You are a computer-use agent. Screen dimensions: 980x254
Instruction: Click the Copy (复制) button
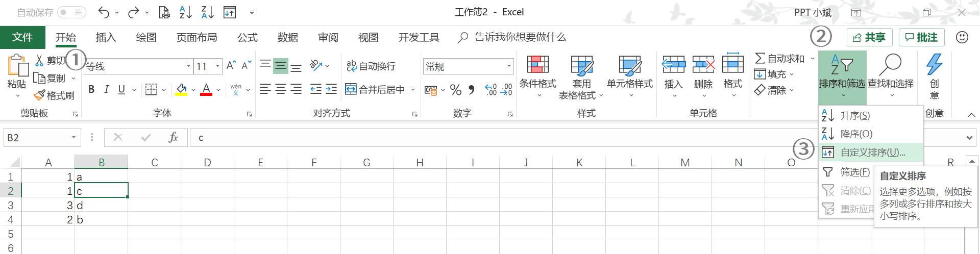click(x=50, y=78)
